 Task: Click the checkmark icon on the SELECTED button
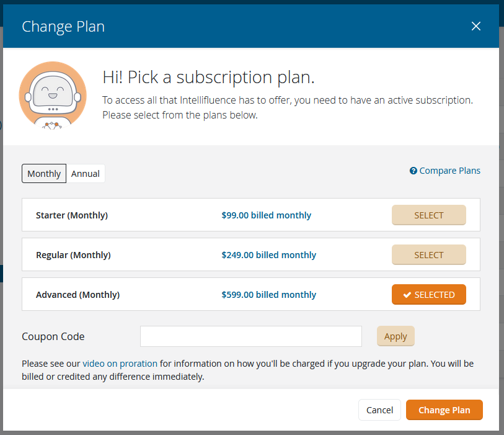pyautogui.click(x=407, y=295)
